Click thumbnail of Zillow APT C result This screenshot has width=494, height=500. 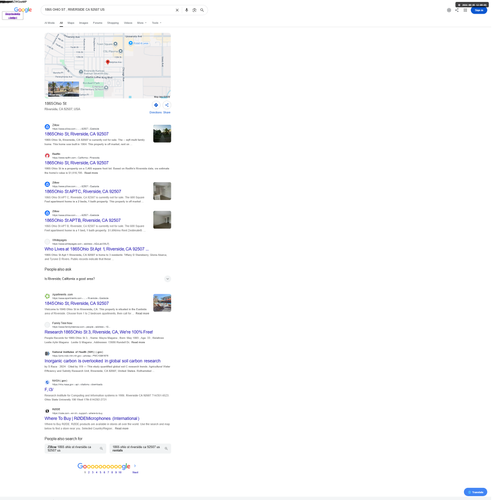coord(162,191)
